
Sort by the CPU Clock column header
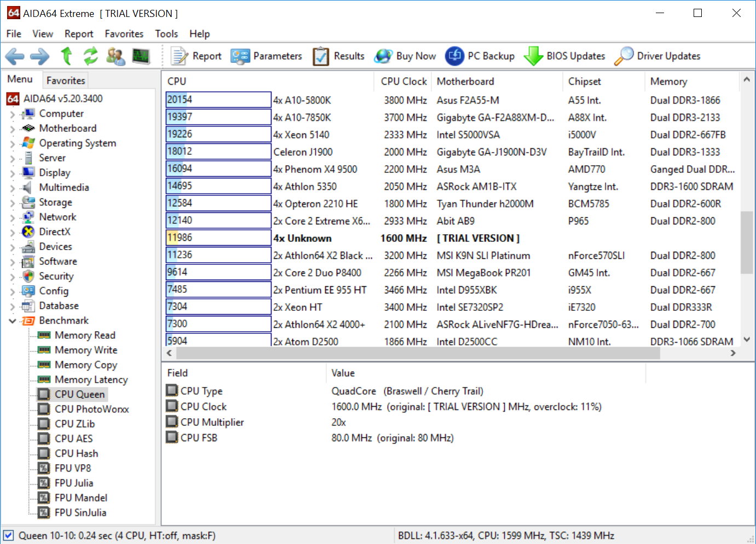tap(403, 82)
